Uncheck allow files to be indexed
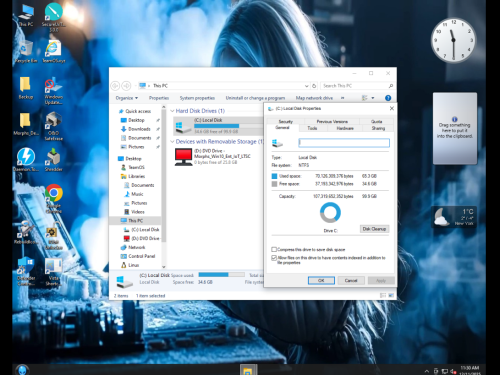The width and height of the screenshot is (500, 375). point(274,258)
